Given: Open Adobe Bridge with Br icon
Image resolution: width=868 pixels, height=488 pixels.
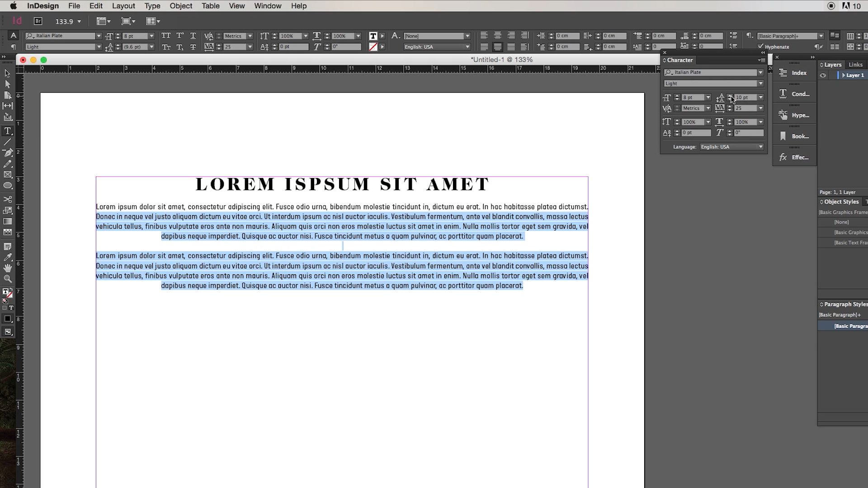Looking at the screenshot, I should click(x=38, y=21).
